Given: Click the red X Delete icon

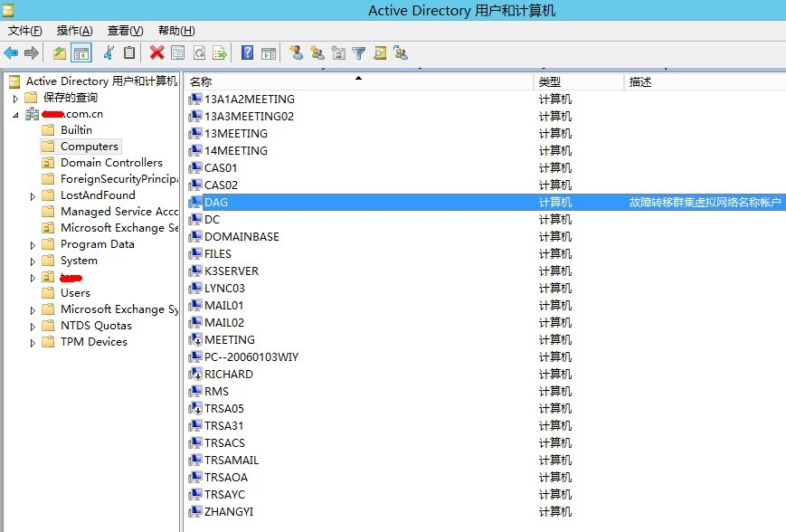Looking at the screenshot, I should (156, 52).
